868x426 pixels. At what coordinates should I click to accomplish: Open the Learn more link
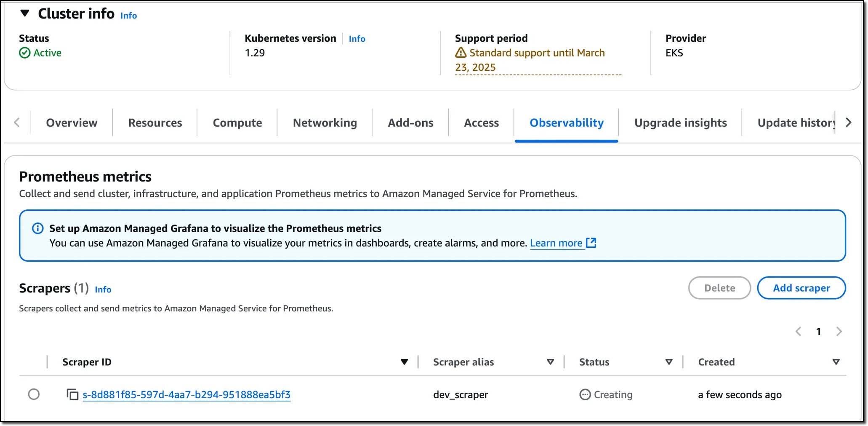pyautogui.click(x=556, y=243)
